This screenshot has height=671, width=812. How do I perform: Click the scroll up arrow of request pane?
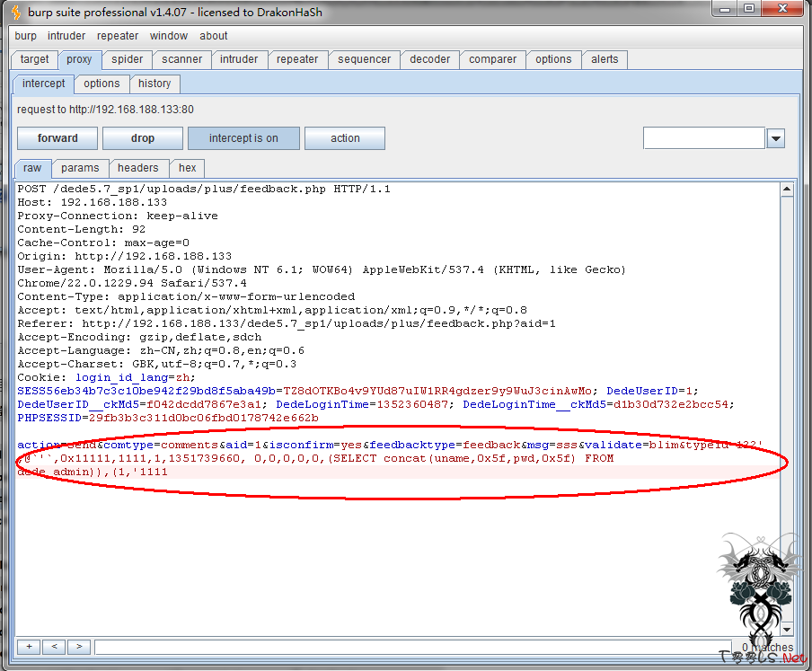tap(787, 190)
